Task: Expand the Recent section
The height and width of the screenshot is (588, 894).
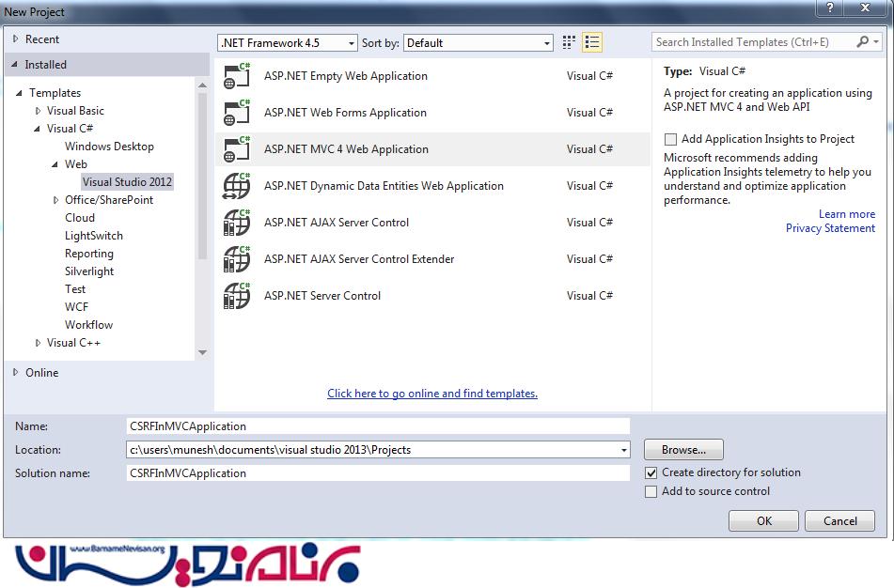Action: 15,39
